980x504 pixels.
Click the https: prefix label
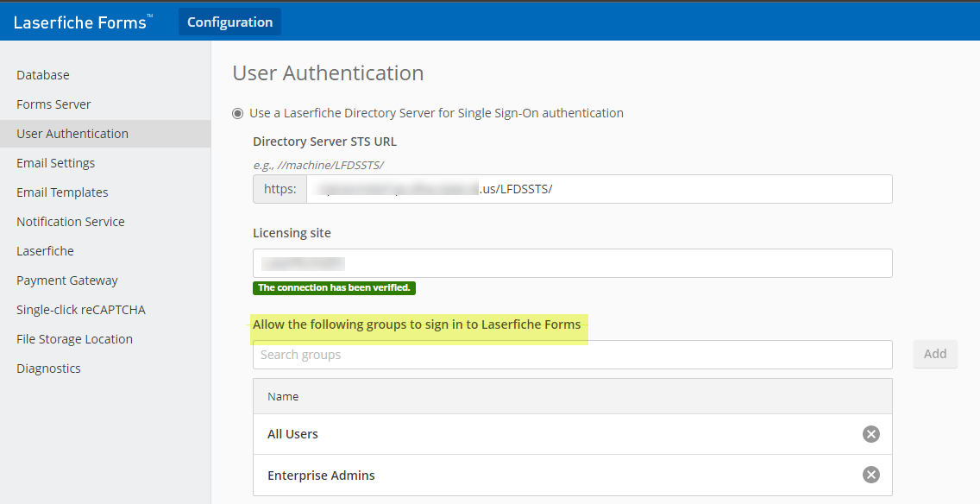coord(280,189)
